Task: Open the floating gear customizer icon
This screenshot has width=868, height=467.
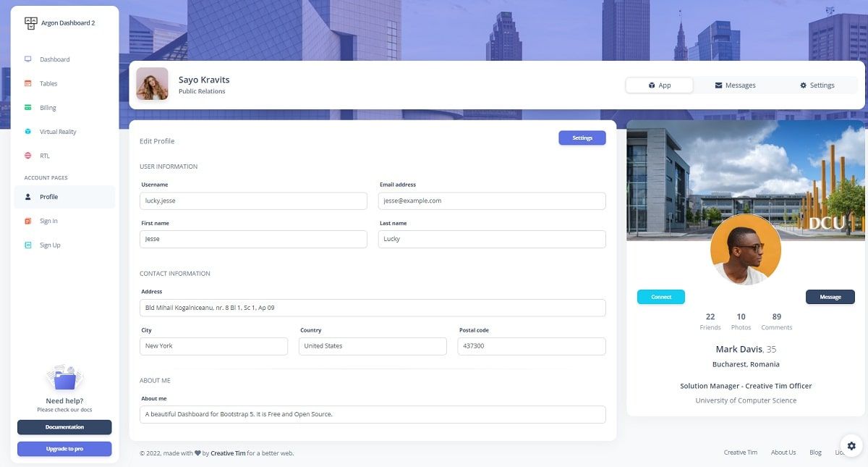Action: 851,445
